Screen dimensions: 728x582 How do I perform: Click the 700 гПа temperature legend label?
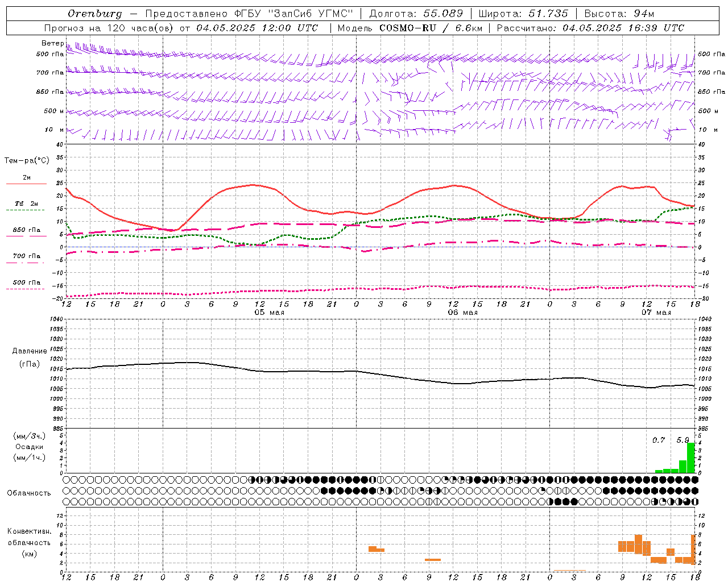pos(27,256)
